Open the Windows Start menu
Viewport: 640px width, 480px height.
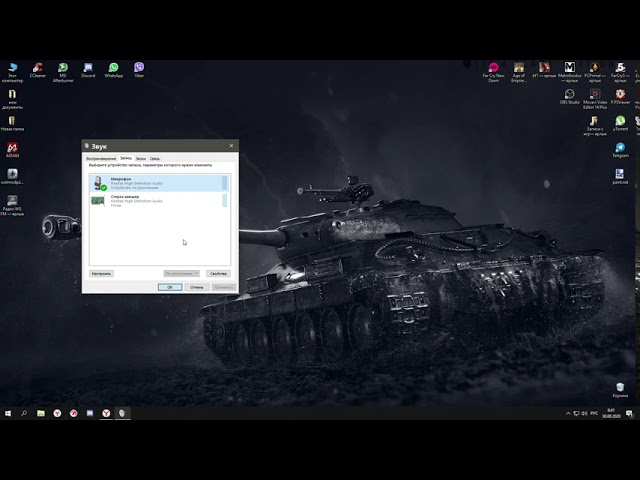click(x=8, y=413)
